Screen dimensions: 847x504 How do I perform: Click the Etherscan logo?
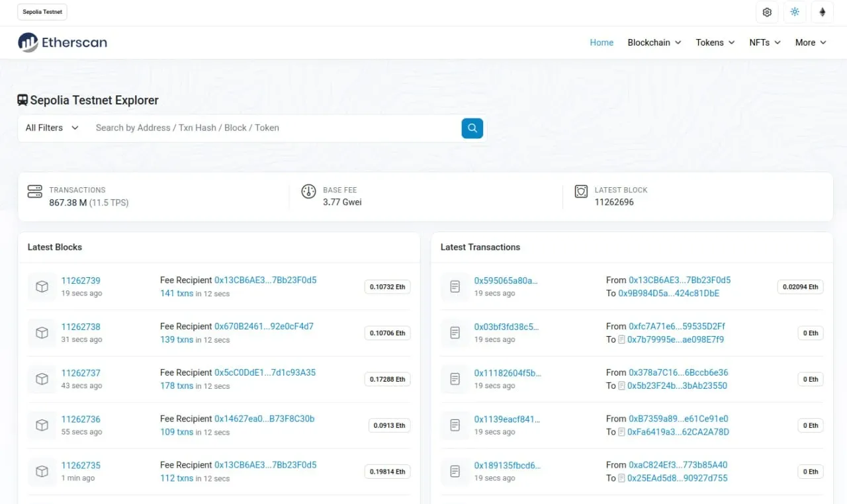62,42
